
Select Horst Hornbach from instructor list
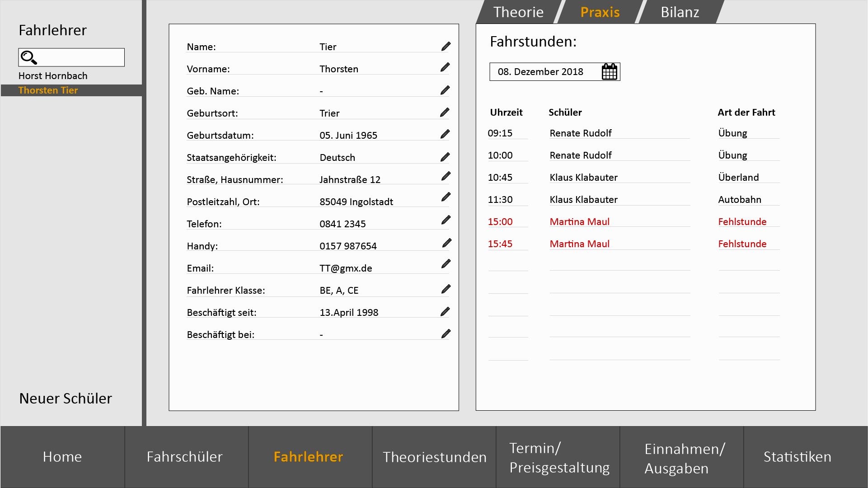point(53,76)
